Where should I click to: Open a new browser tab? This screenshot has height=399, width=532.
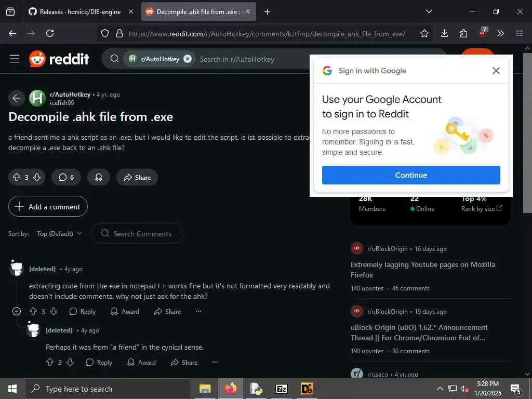click(268, 12)
